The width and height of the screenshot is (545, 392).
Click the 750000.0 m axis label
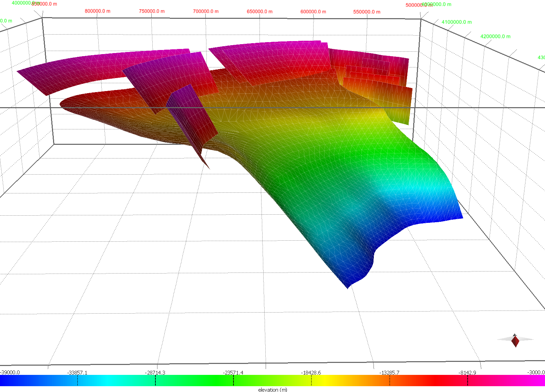[x=152, y=11]
